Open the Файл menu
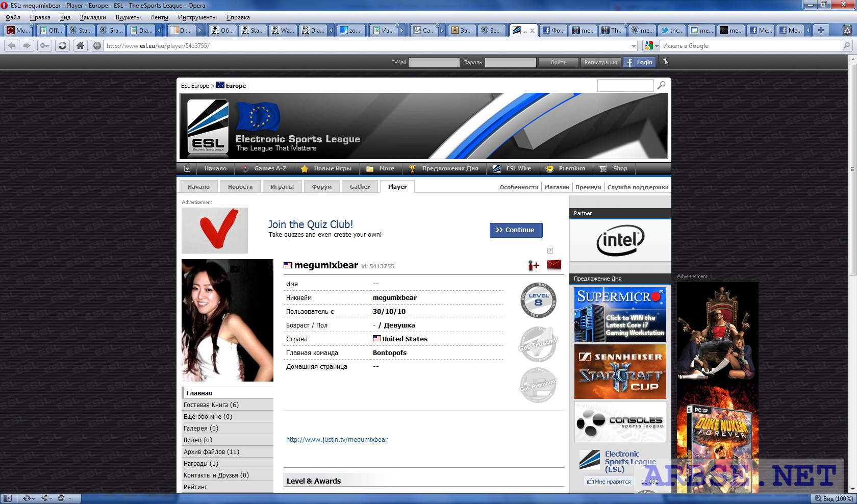Viewport: 857px width, 504px height. (x=13, y=17)
